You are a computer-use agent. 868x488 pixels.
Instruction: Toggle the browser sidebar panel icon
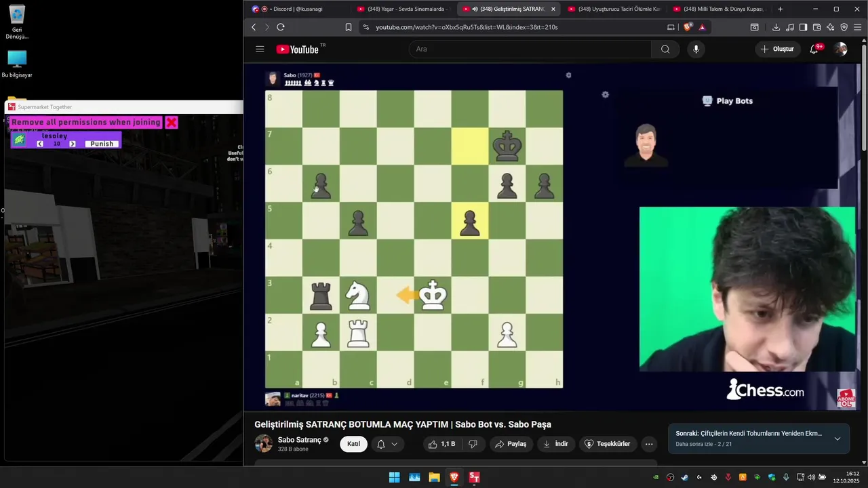coord(803,27)
